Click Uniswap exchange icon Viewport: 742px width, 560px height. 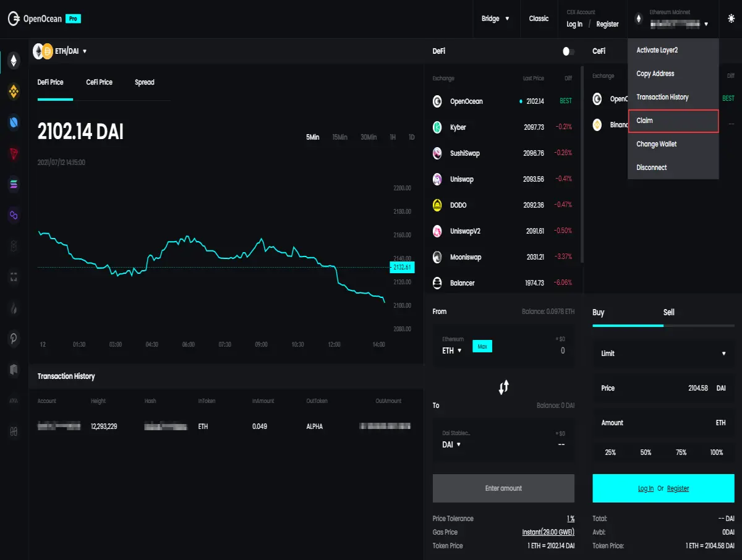coord(437,179)
